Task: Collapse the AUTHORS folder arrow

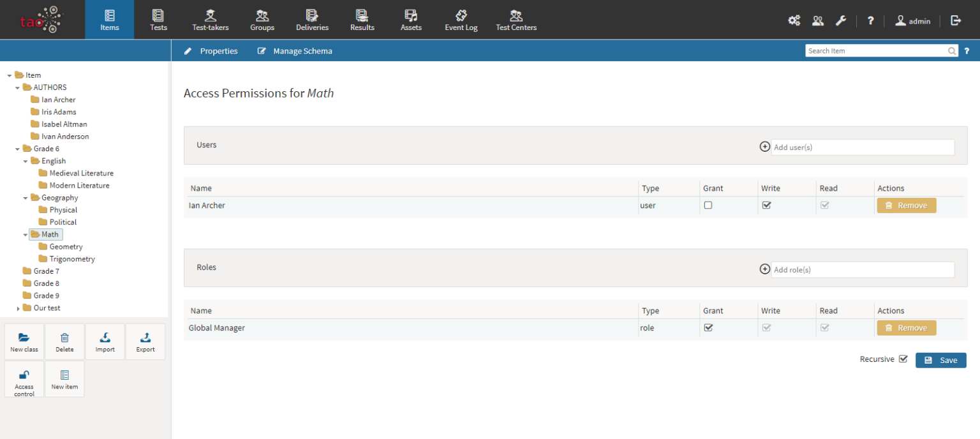Action: (18, 87)
